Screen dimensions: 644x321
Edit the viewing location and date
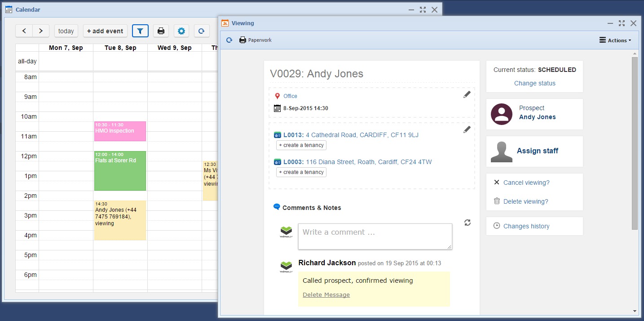(x=467, y=95)
